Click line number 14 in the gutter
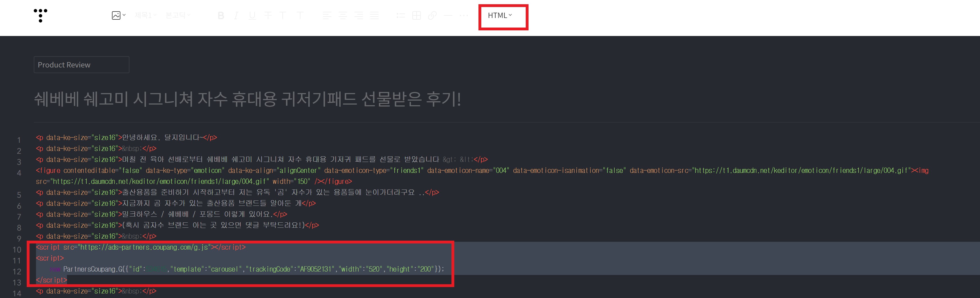This screenshot has width=980, height=298. click(17, 294)
